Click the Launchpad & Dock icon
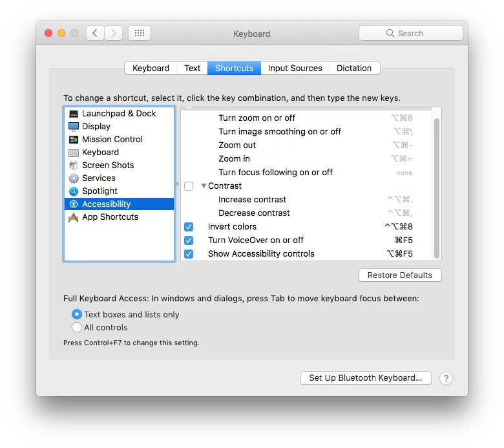 (x=74, y=114)
